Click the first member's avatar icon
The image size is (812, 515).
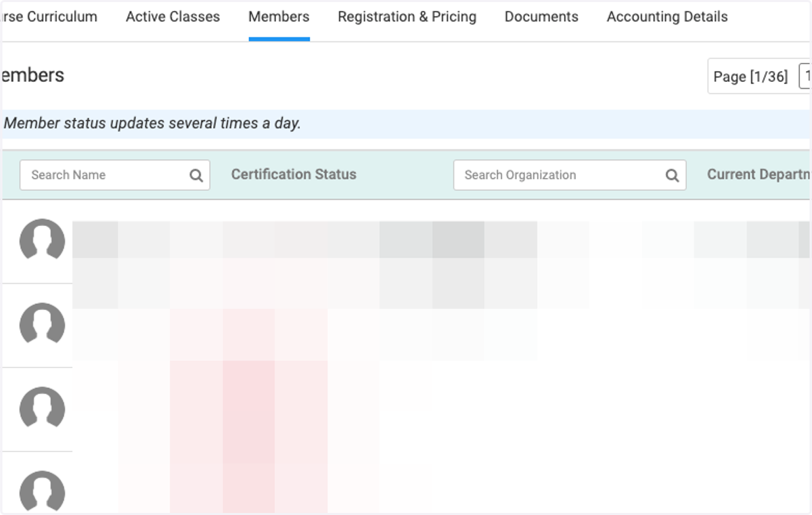[x=42, y=241]
